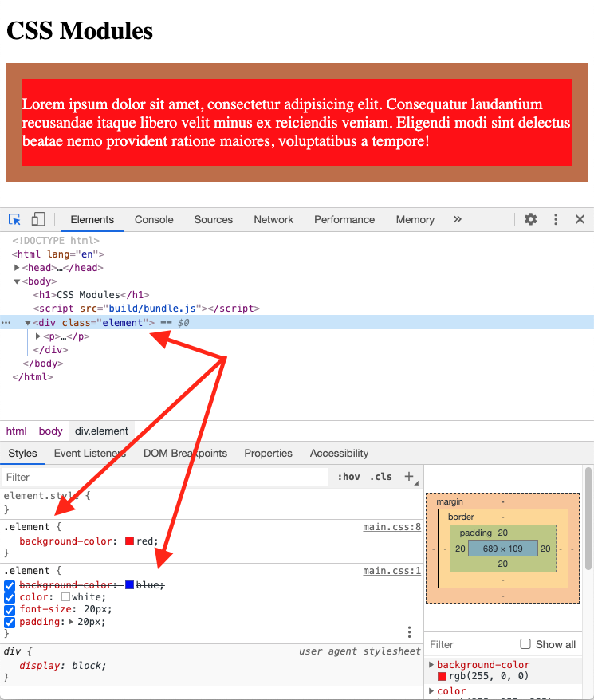The image size is (594, 700).
Task: Open the Properties sub-tab
Action: click(269, 453)
